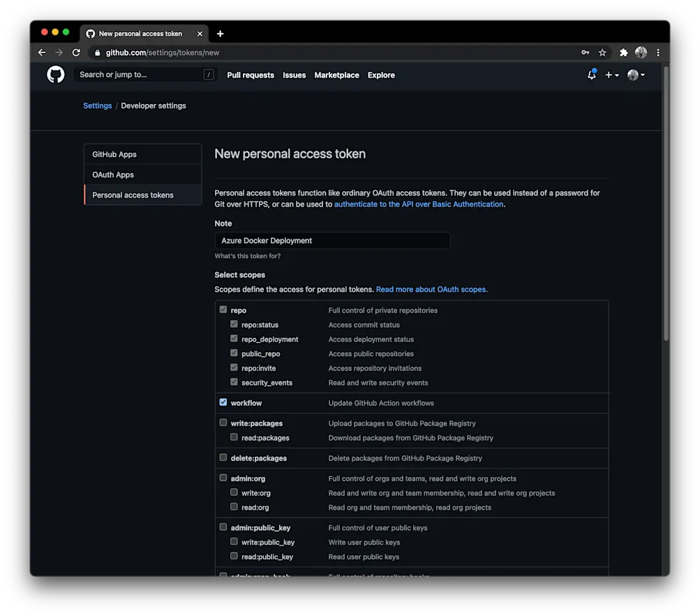Click the lock icon in the address bar
Image resolution: width=700 pixels, height=616 pixels.
tap(97, 53)
